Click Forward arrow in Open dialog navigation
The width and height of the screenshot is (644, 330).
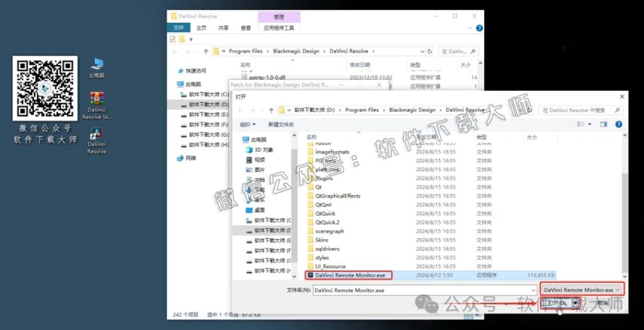point(252,110)
